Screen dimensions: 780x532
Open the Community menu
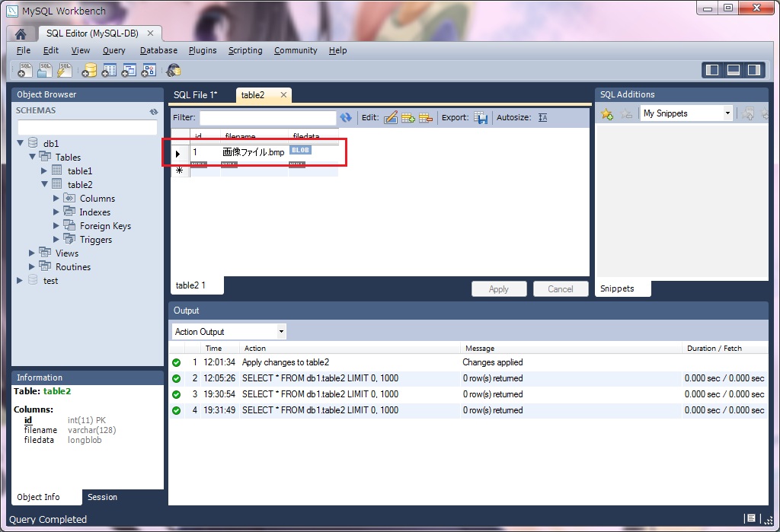(x=296, y=50)
